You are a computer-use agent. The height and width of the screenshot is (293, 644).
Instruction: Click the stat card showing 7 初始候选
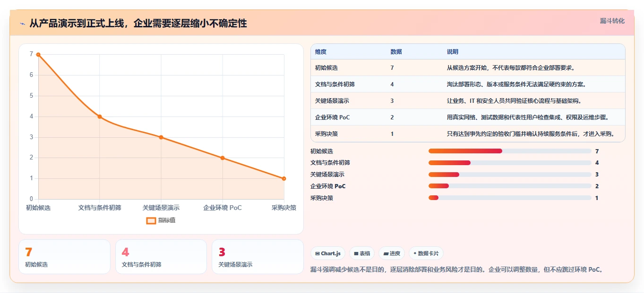point(64,257)
